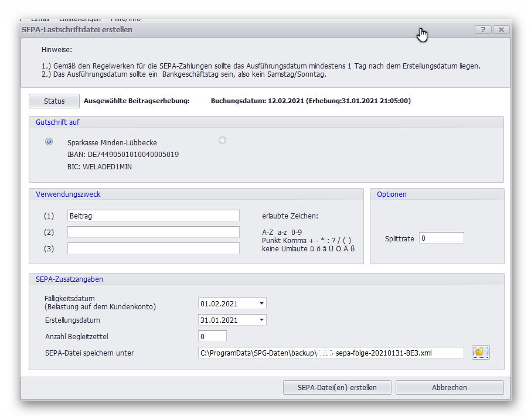Expand the Erstellungsdatum date dropdown
This screenshot has width=531, height=420.
pos(261,320)
